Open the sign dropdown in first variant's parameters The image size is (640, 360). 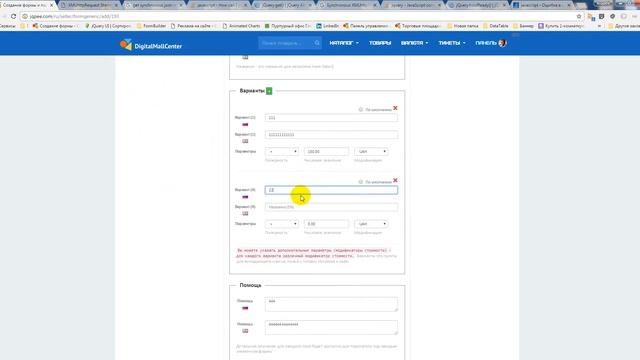click(282, 151)
